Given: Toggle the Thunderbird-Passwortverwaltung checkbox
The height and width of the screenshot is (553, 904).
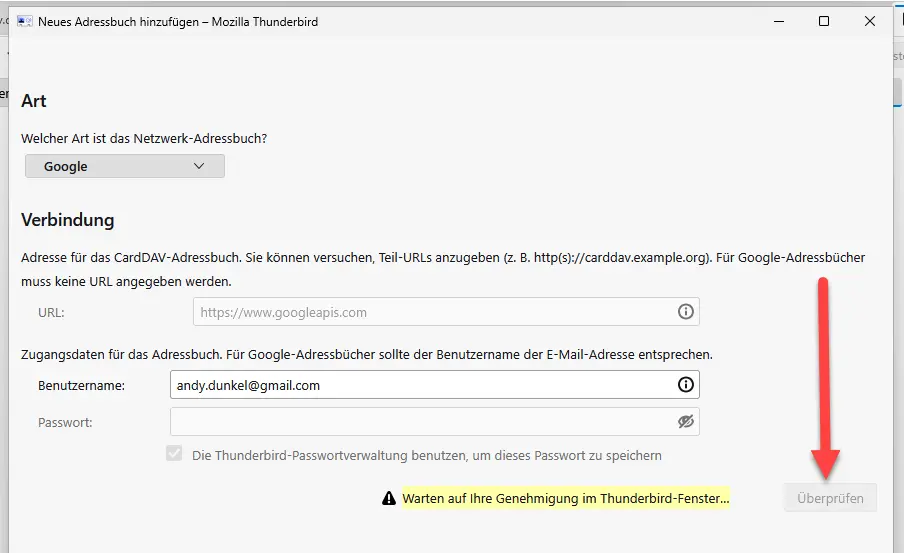Looking at the screenshot, I should click(174, 455).
